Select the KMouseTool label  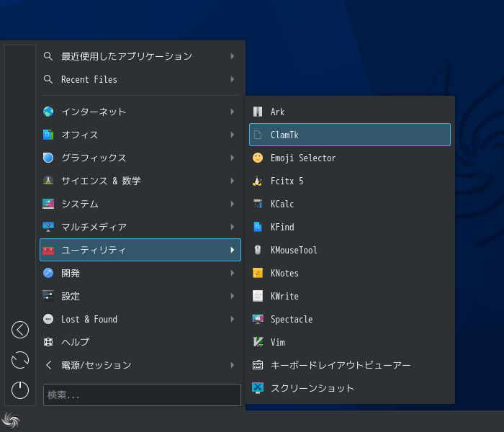coord(294,250)
